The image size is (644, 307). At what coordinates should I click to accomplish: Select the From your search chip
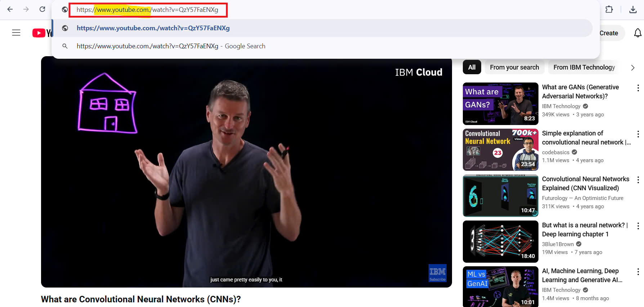(514, 67)
